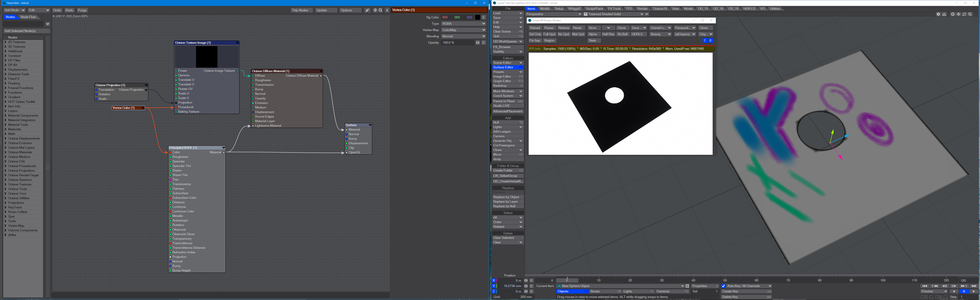The height and width of the screenshot is (300, 980).
Task: Jump to the last frame
Action: [973, 286]
